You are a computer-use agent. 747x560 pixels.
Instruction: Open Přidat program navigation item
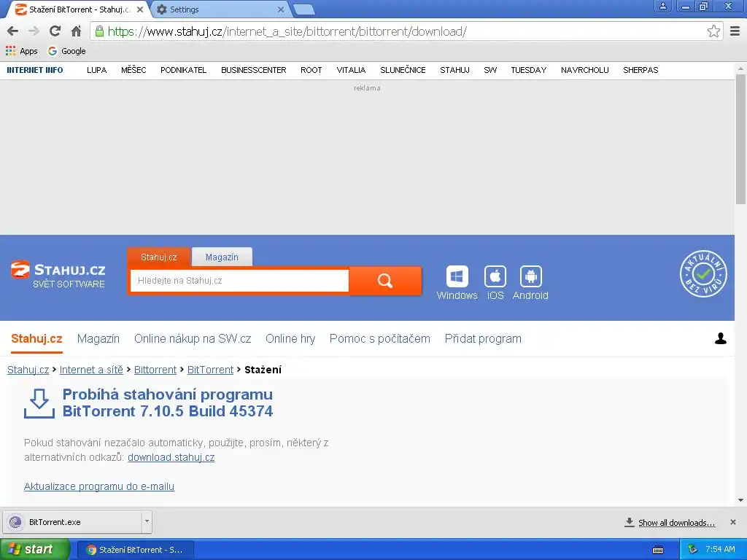(483, 338)
